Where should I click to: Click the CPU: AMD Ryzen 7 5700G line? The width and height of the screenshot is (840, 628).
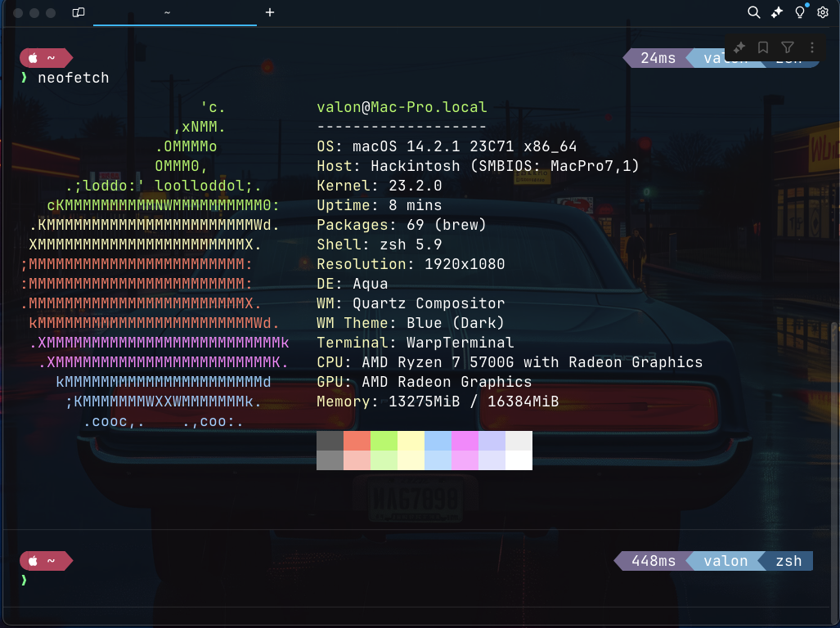point(510,362)
